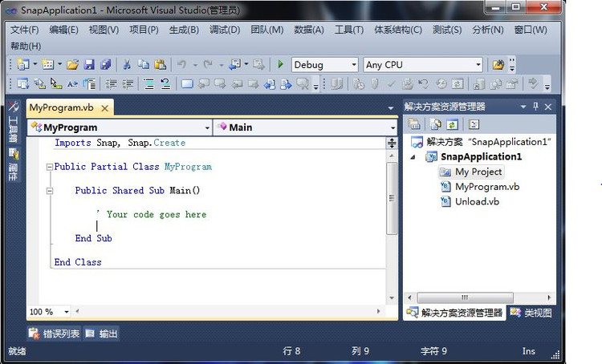Screen dimensions: 602x364
Task: Open the 调试(D) menu
Action: 225,30
